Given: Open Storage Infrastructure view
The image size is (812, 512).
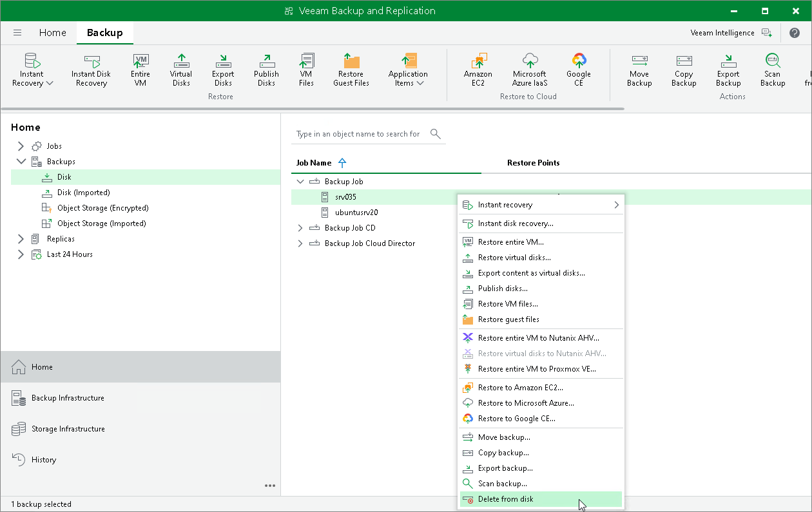Looking at the screenshot, I should 140,429.
